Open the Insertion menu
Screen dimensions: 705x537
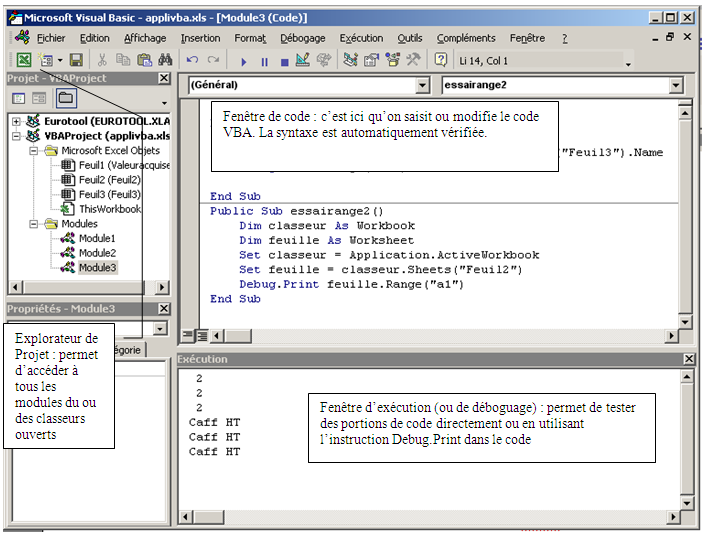point(200,38)
